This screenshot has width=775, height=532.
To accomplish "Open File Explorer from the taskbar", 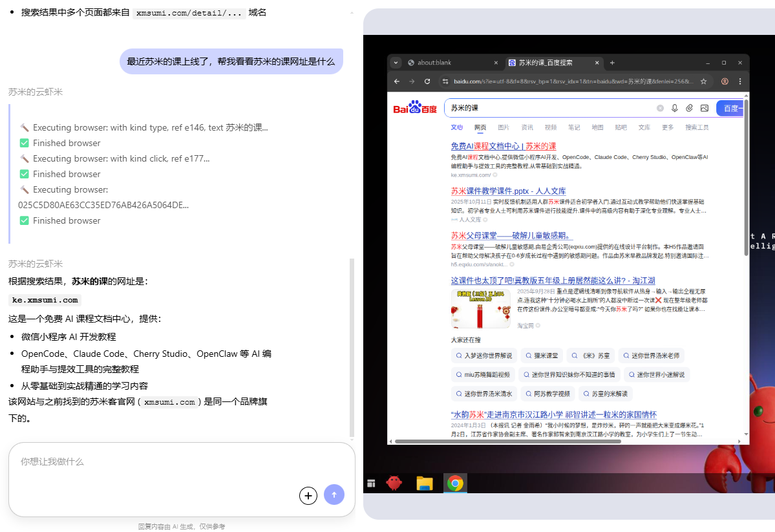I will click(x=424, y=483).
